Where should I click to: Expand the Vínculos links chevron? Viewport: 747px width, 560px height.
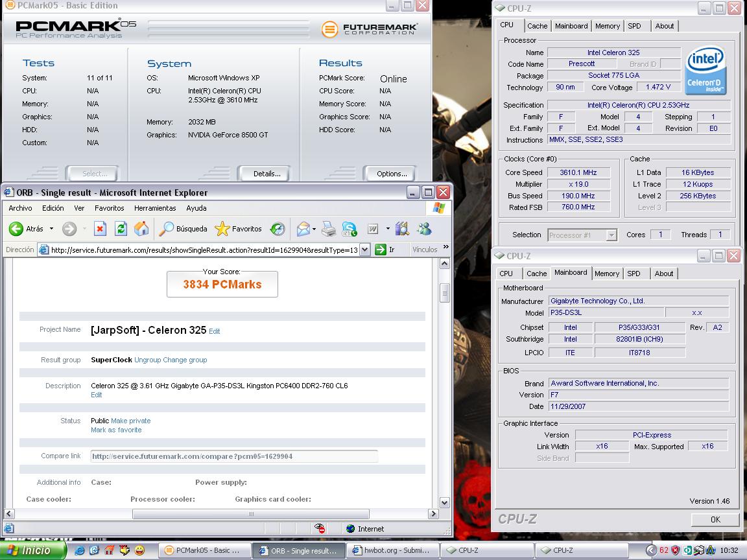[446, 247]
